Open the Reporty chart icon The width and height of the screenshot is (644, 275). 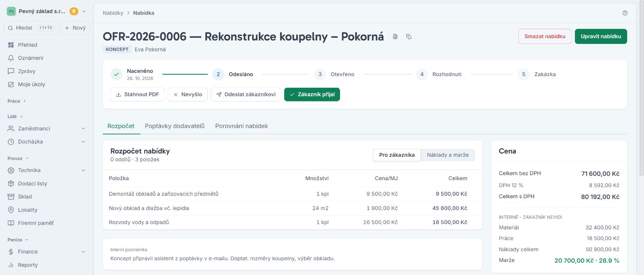click(x=11, y=265)
